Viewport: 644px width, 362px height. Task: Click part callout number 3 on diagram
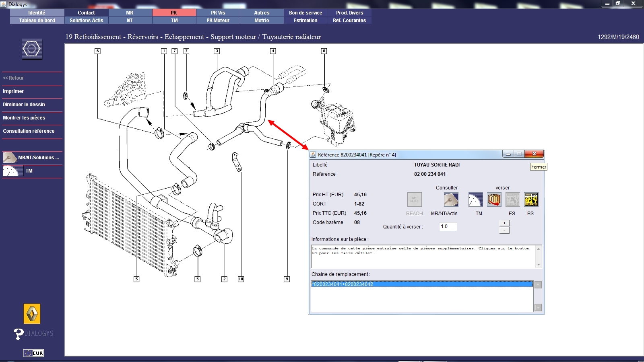[217, 51]
